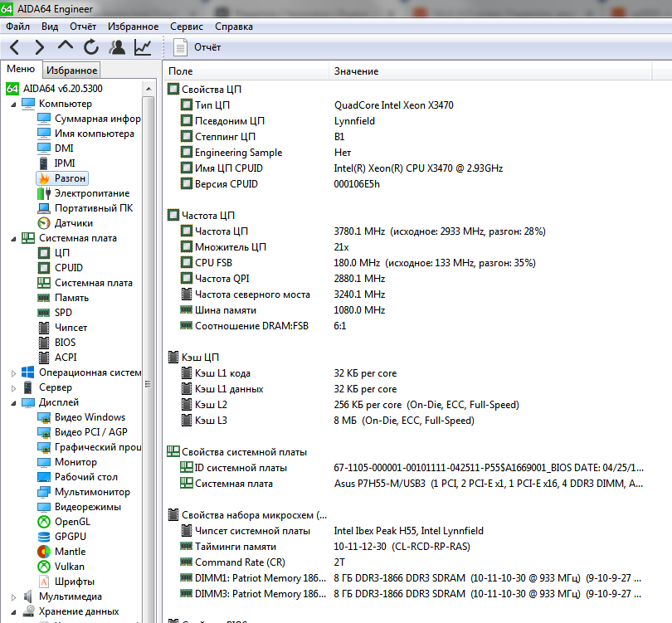
Task: Click the Память RAM module icon
Action: (44, 298)
